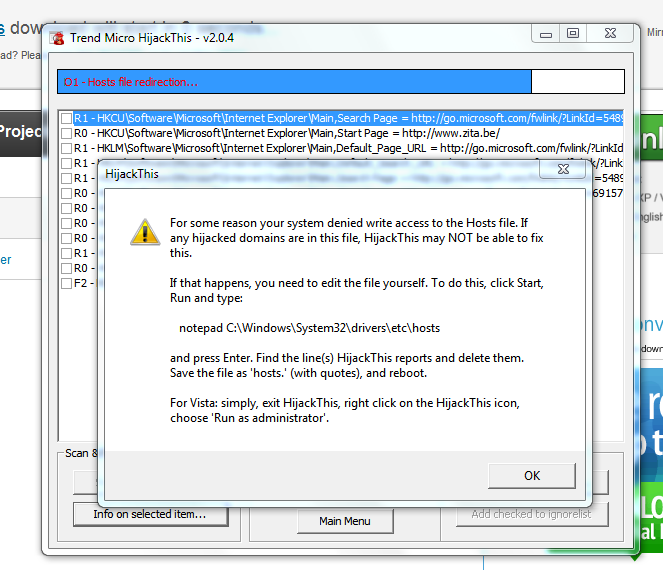Click Add checked to ignorelist button
The image size is (663, 570).
(531, 514)
